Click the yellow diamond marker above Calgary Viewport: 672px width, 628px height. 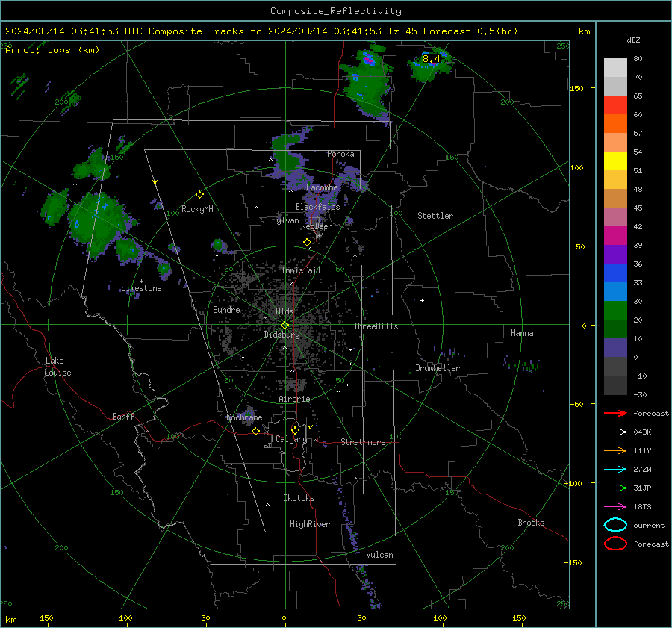(x=295, y=430)
